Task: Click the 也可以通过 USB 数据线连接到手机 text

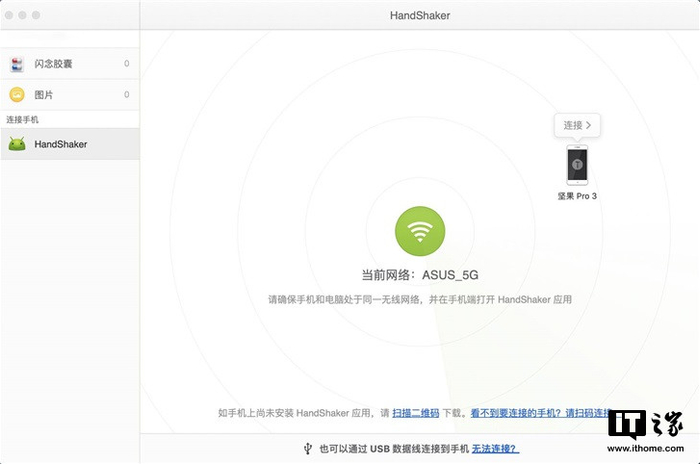Action: click(394, 448)
